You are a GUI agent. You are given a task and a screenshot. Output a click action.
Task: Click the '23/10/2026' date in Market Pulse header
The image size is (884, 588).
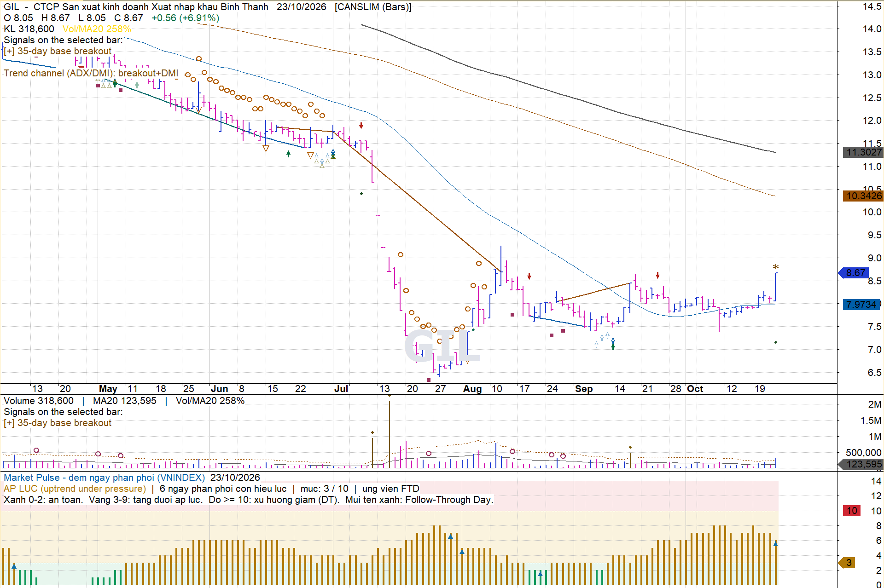click(x=235, y=478)
